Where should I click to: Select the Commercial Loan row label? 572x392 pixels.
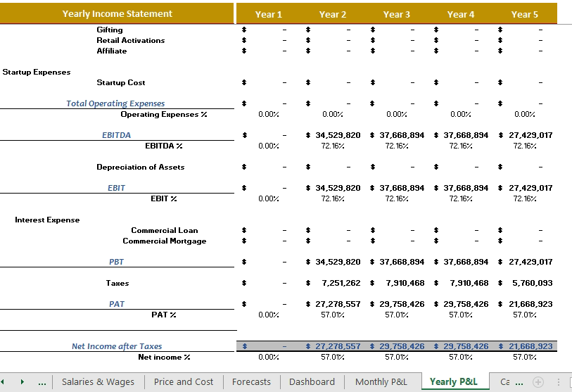(x=165, y=230)
